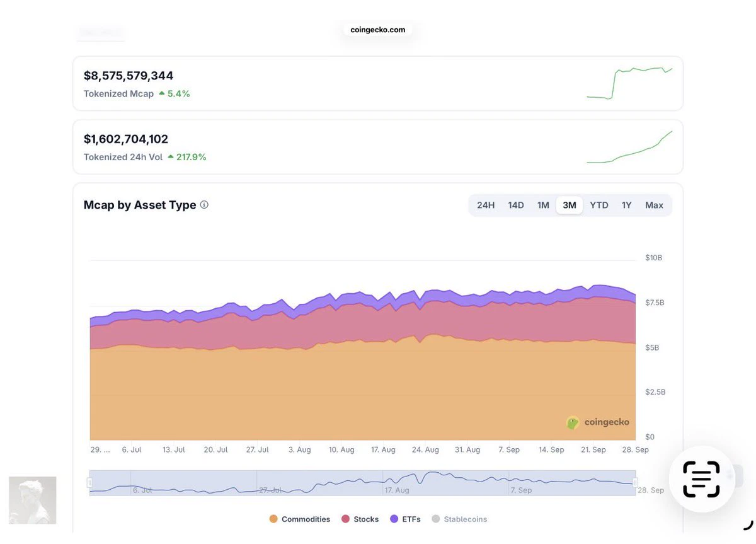Tap the live text scan icon
Image resolution: width=756 pixels, height=544 pixels.
click(x=701, y=479)
